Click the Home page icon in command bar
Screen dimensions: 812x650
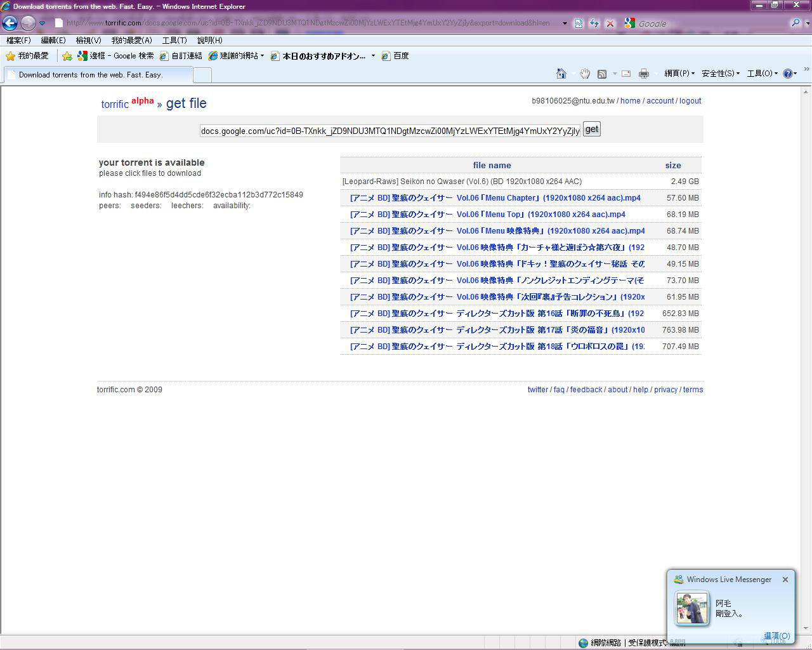[561, 74]
